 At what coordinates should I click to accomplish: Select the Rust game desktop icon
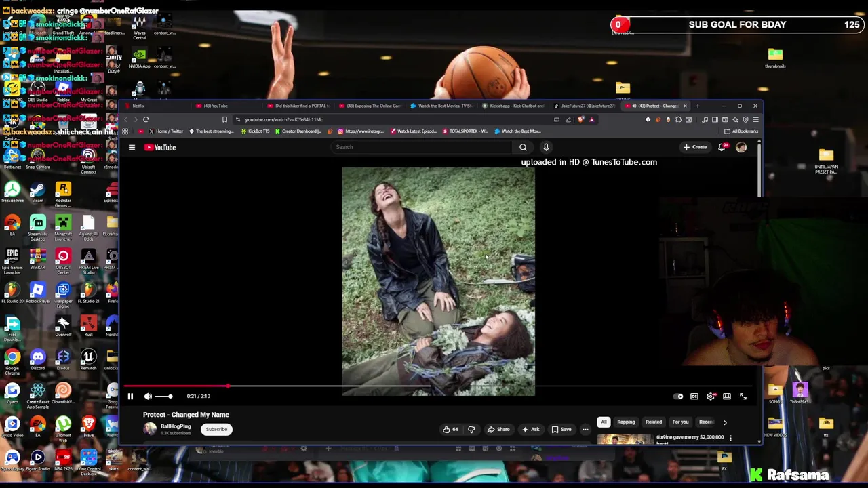[x=88, y=326]
